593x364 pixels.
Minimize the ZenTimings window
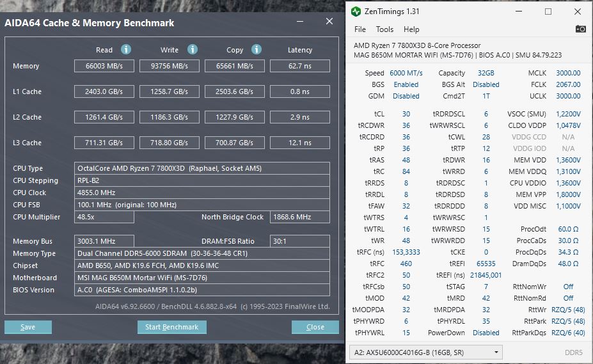click(519, 12)
